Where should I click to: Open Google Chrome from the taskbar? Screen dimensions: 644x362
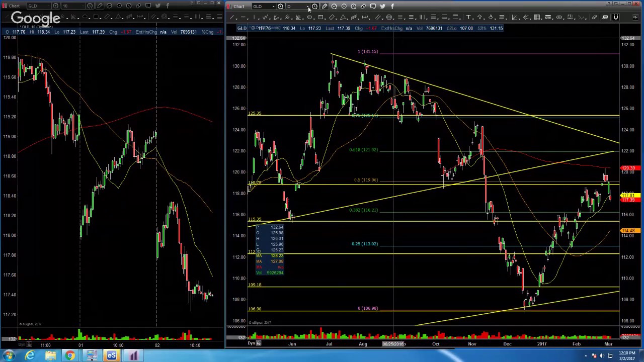pos(70,356)
